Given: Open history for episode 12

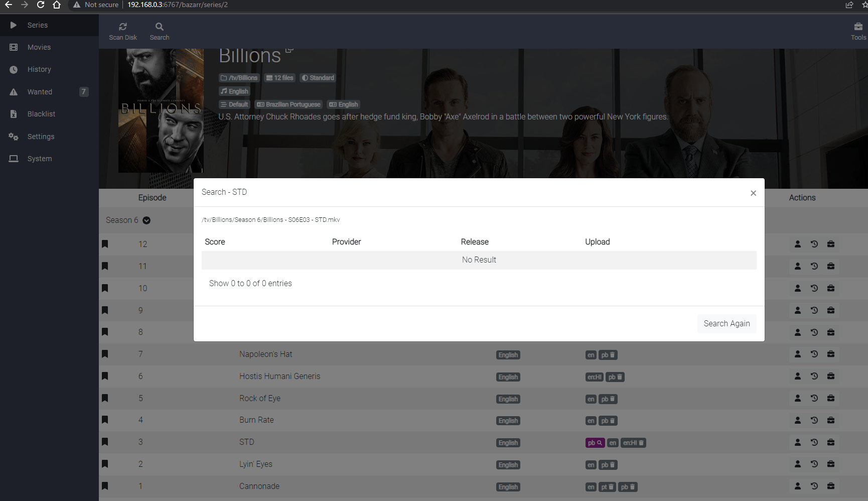Looking at the screenshot, I should (x=814, y=244).
